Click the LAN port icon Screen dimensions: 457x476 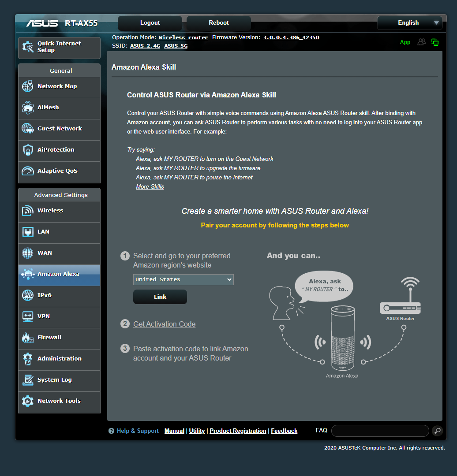tap(28, 232)
